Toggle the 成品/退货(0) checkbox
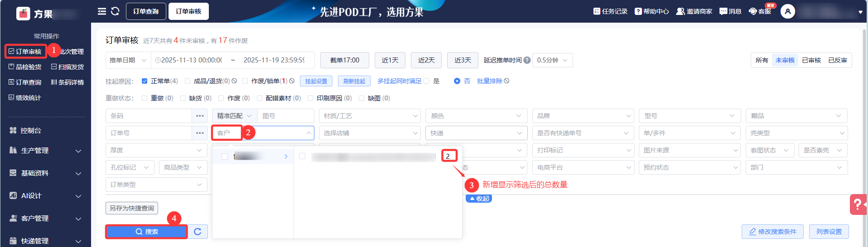This screenshot has height=247, width=868. tap(188, 81)
